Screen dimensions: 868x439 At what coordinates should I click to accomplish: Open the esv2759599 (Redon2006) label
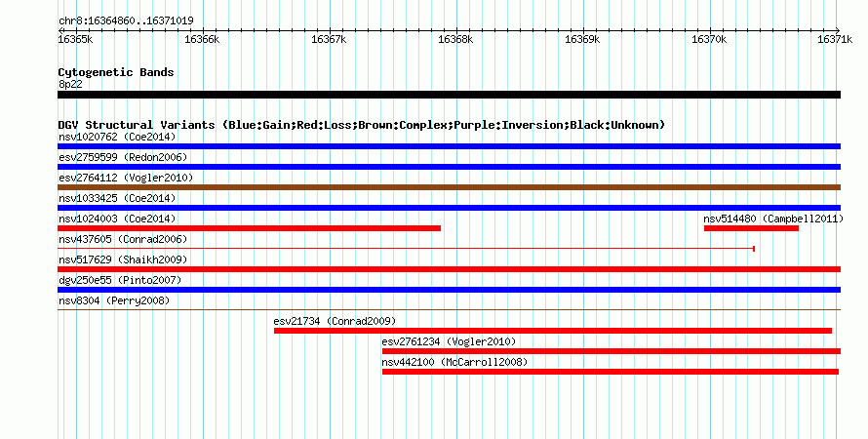coord(123,157)
